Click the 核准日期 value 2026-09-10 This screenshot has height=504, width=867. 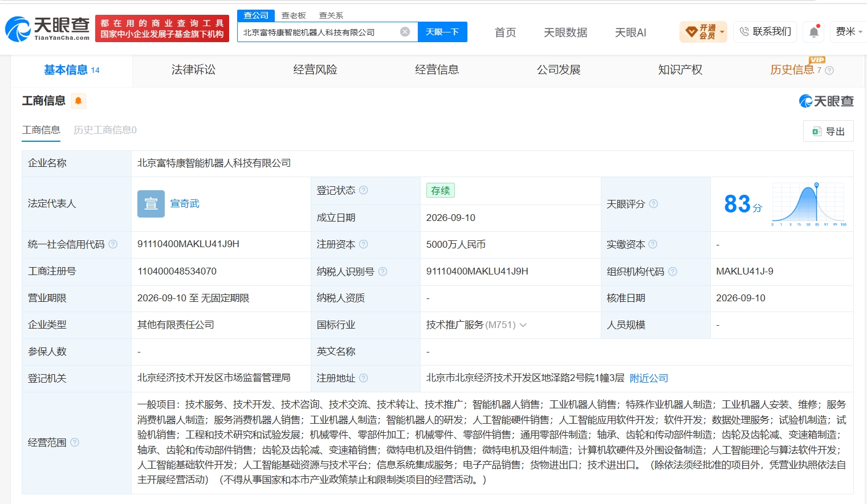740,298
